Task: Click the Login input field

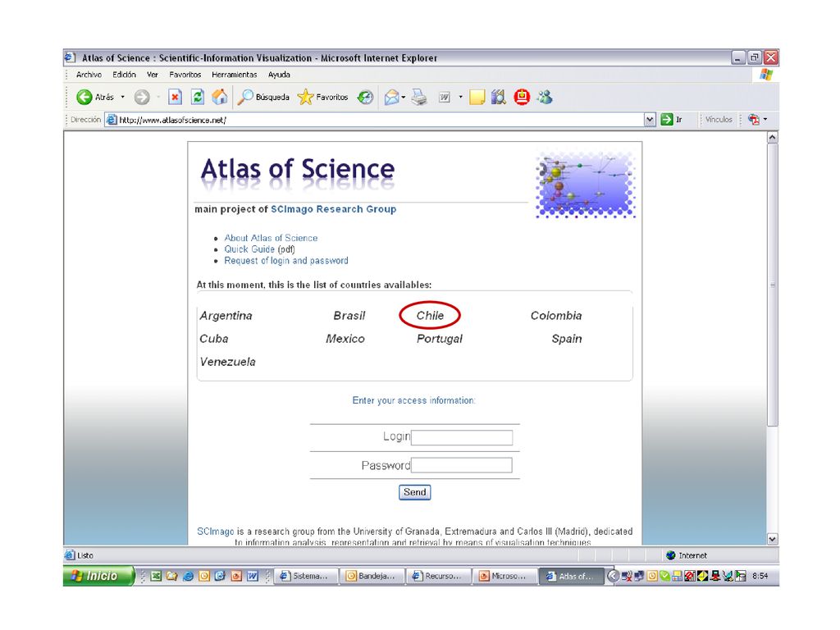Action: [462, 437]
